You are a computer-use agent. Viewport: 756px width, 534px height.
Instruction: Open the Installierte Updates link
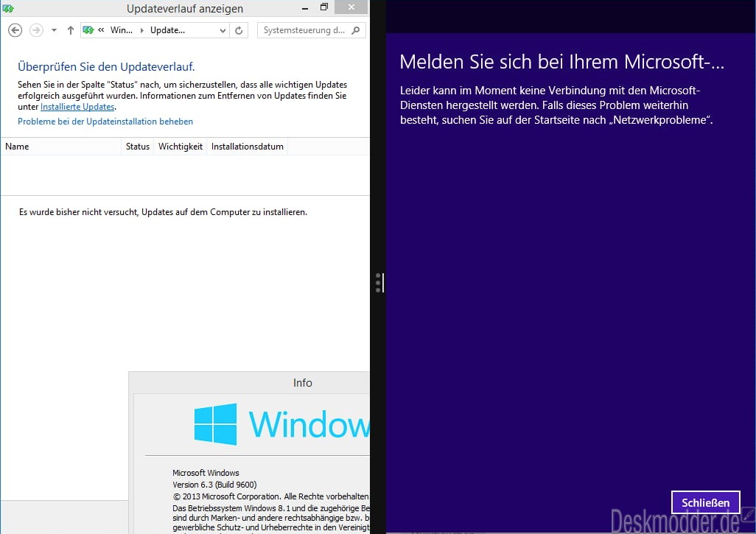(x=77, y=107)
